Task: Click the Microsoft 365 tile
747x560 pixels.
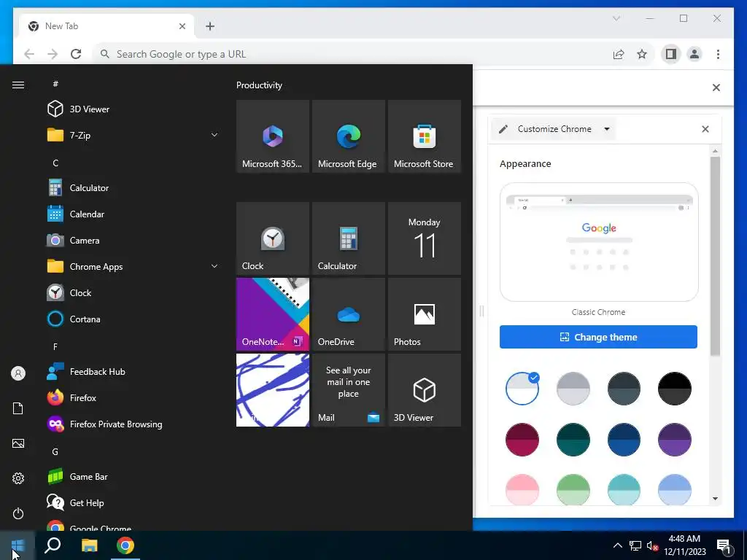Action: [x=273, y=136]
